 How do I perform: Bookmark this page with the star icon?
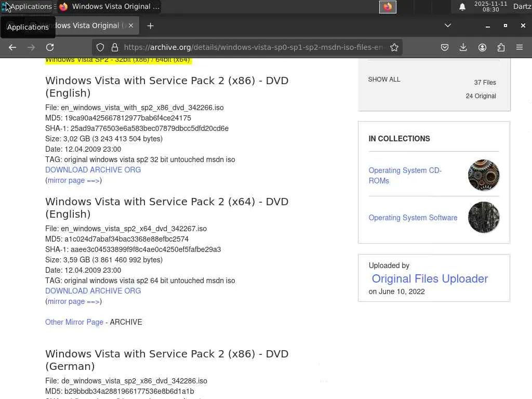coord(394,47)
